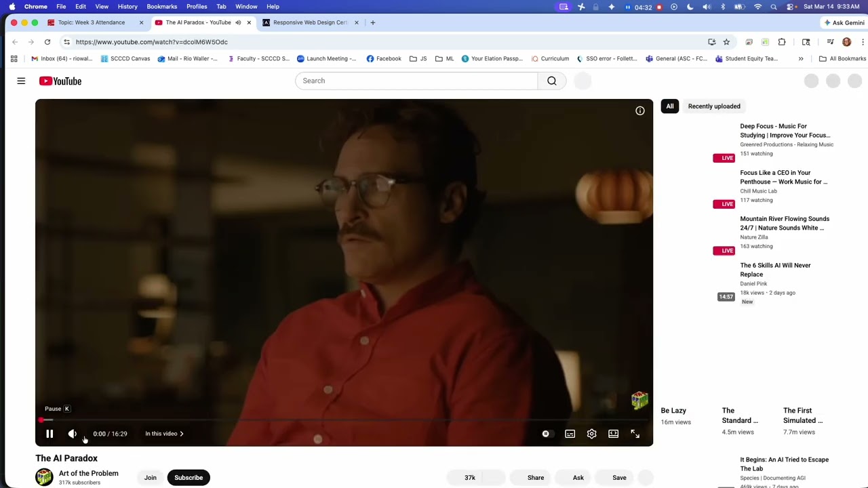This screenshot has width=868, height=488.
Task: Toggle subtitles/closed captions
Action: click(570, 434)
